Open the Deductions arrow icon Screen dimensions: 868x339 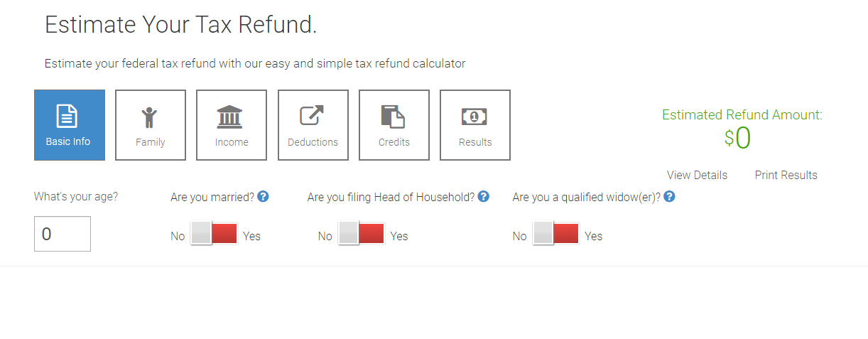[x=312, y=116]
